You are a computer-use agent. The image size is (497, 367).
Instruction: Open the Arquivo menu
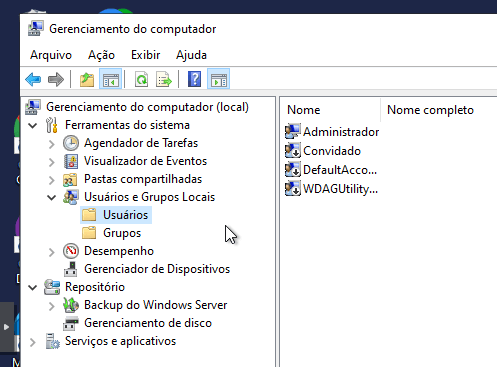point(51,55)
